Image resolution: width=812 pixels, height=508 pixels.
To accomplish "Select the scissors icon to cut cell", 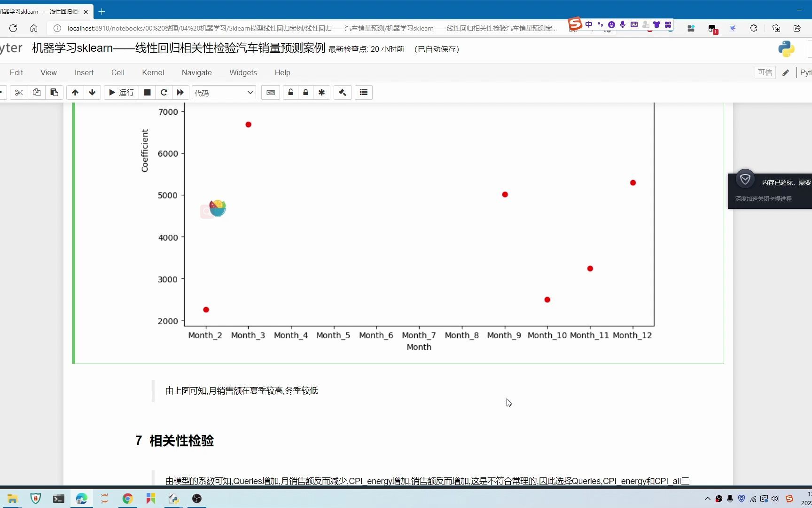I will tap(19, 92).
